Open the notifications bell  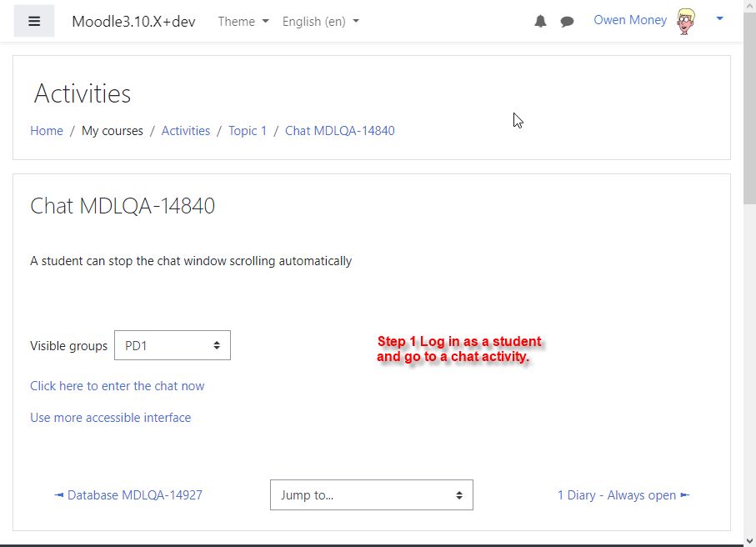[540, 21]
